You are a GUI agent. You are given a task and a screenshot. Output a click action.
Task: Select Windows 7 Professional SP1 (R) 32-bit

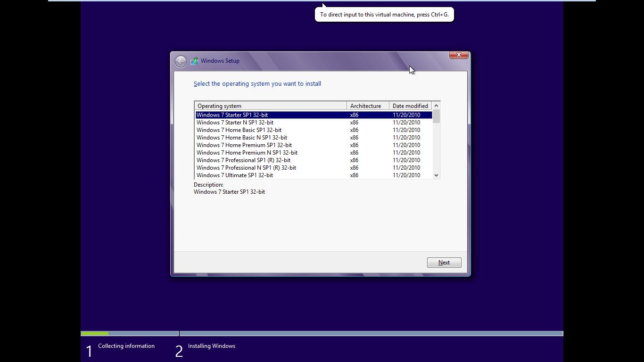(x=314, y=160)
